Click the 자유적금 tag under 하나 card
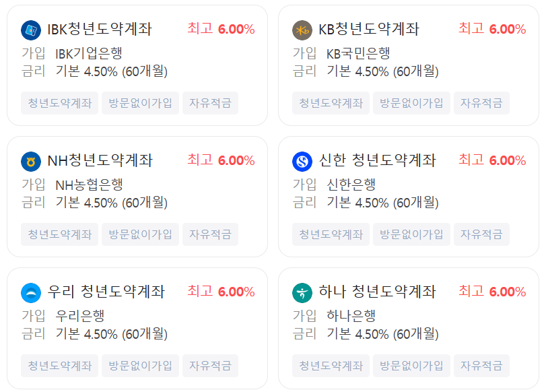This screenshot has height=392, width=544. 481,365
